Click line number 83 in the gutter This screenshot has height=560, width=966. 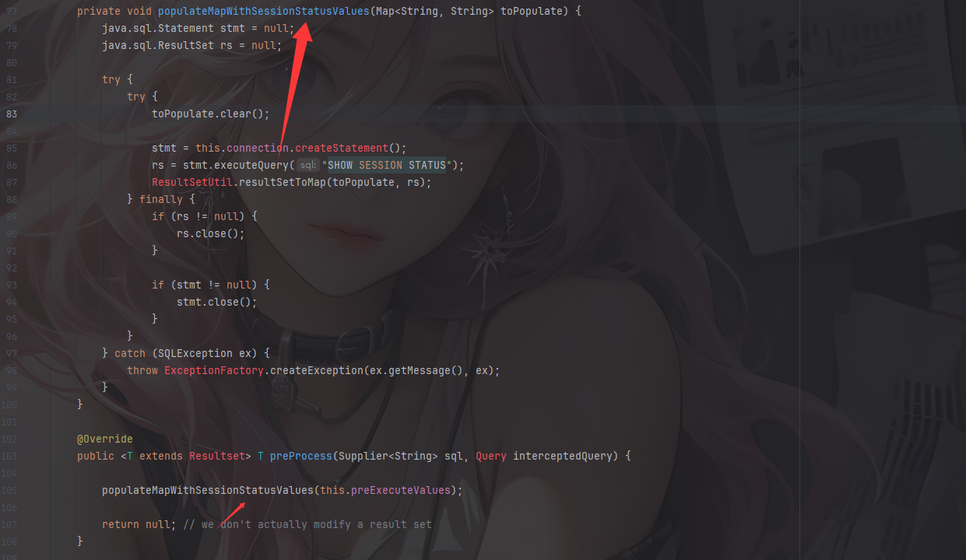point(11,114)
